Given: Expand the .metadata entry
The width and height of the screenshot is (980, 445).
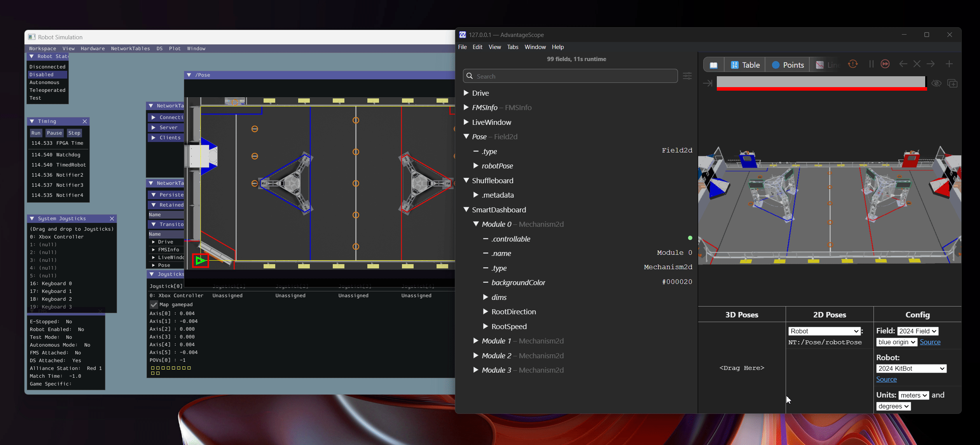Looking at the screenshot, I should 476,195.
